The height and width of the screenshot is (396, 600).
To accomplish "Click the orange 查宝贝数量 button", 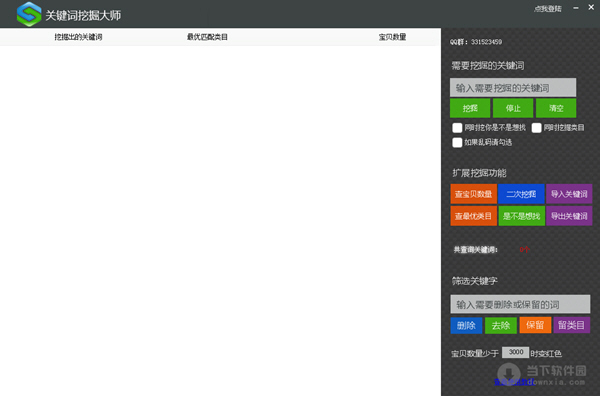I will 473,194.
